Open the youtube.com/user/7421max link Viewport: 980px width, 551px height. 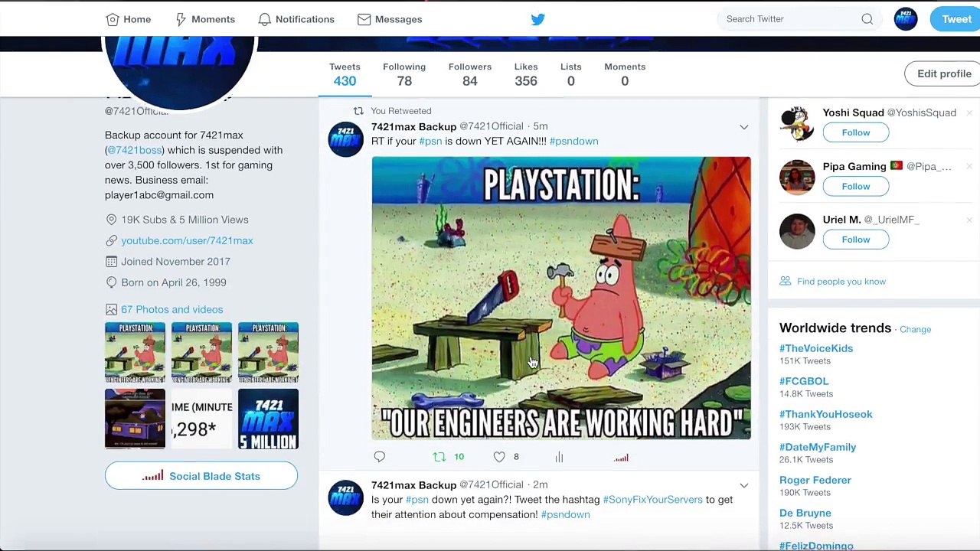[187, 240]
